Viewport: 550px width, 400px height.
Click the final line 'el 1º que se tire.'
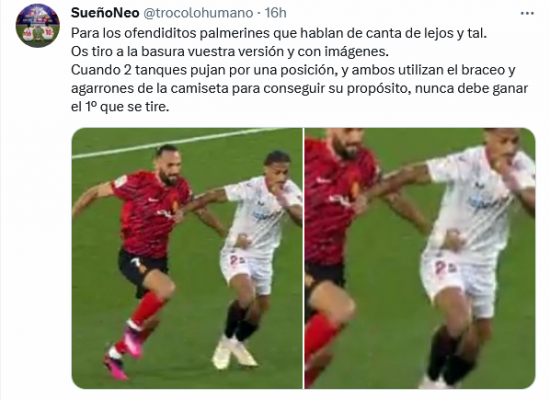pos(120,107)
